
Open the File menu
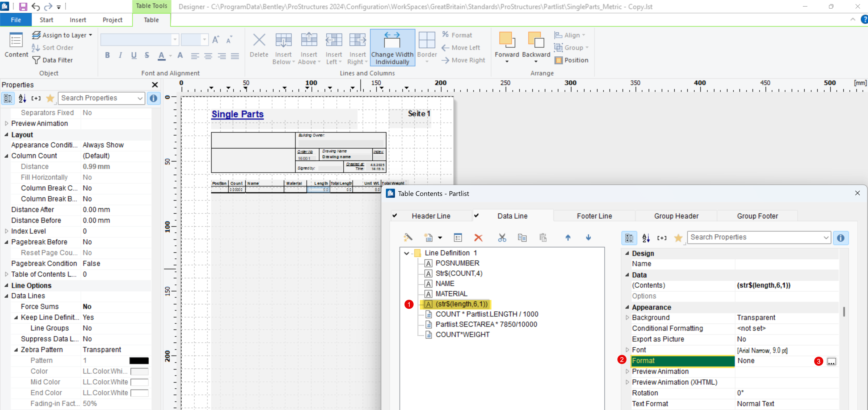click(x=16, y=20)
